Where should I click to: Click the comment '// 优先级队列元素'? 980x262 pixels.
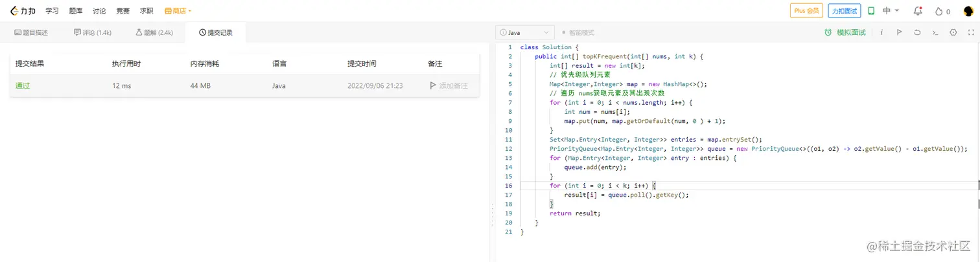580,75
